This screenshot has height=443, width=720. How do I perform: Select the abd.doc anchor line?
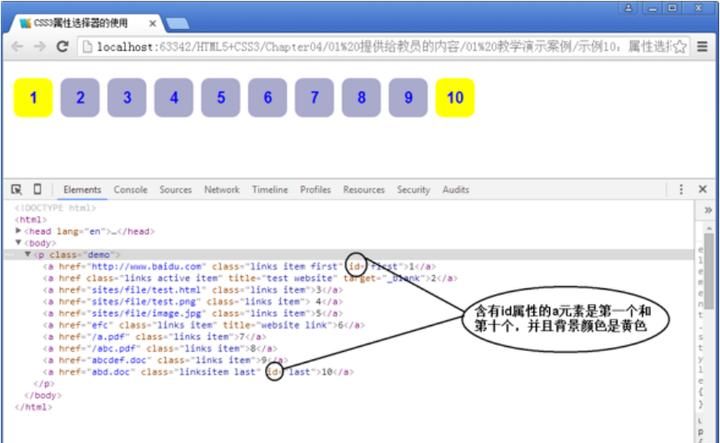[198, 372]
